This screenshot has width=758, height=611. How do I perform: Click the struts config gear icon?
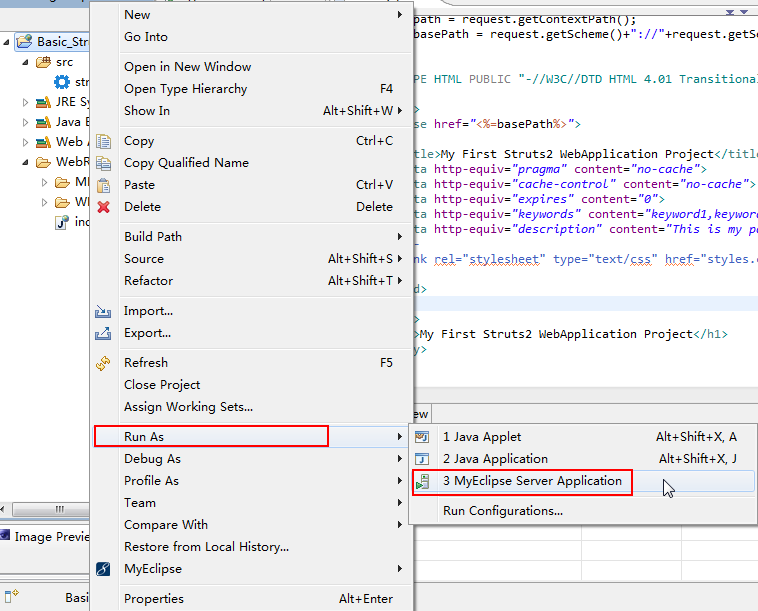coord(62,82)
